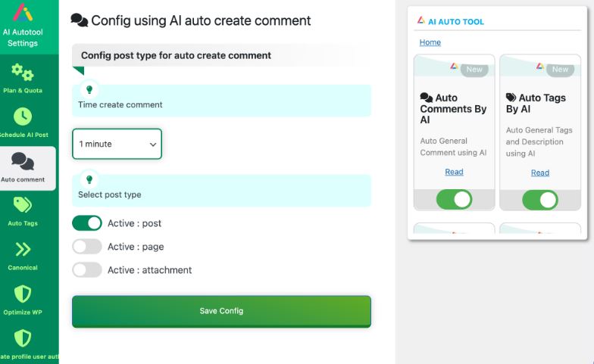This screenshot has width=594, height=364.
Task: Open the Auto Tags tag icon
Action: (x=23, y=205)
